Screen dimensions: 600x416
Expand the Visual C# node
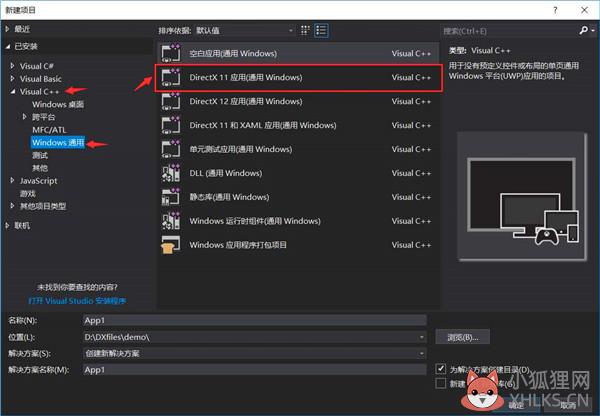tap(12, 66)
